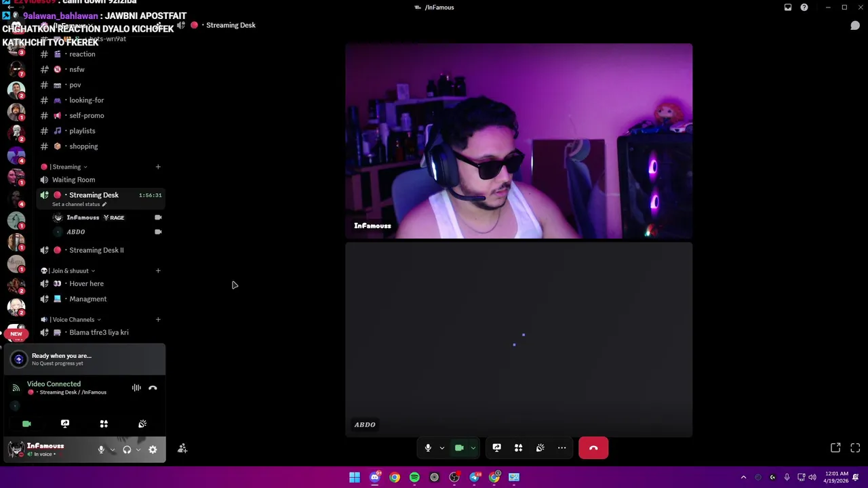The height and width of the screenshot is (488, 868).
Task: Hang up with red disconnect button
Action: (593, 448)
